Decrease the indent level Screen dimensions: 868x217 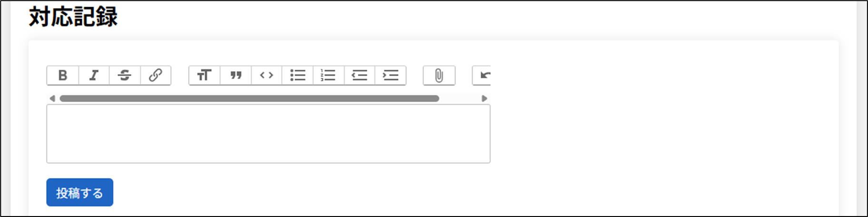[359, 75]
